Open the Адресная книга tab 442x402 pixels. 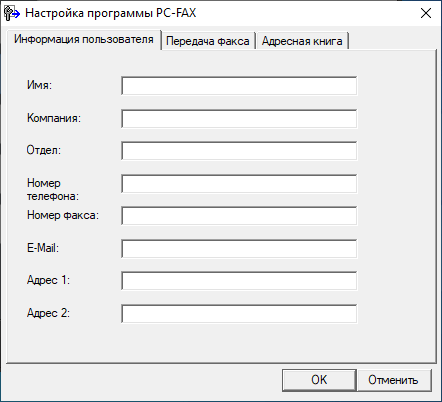[302, 41]
